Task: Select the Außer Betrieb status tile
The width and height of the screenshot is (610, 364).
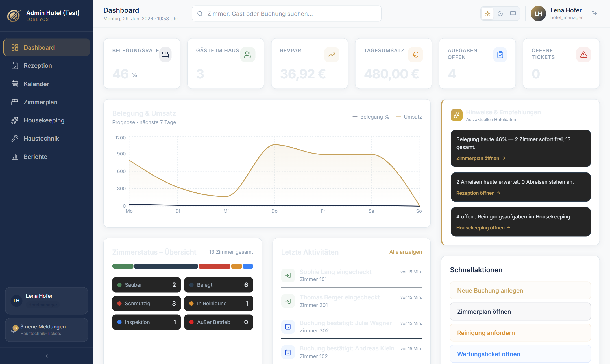Action: [219, 322]
